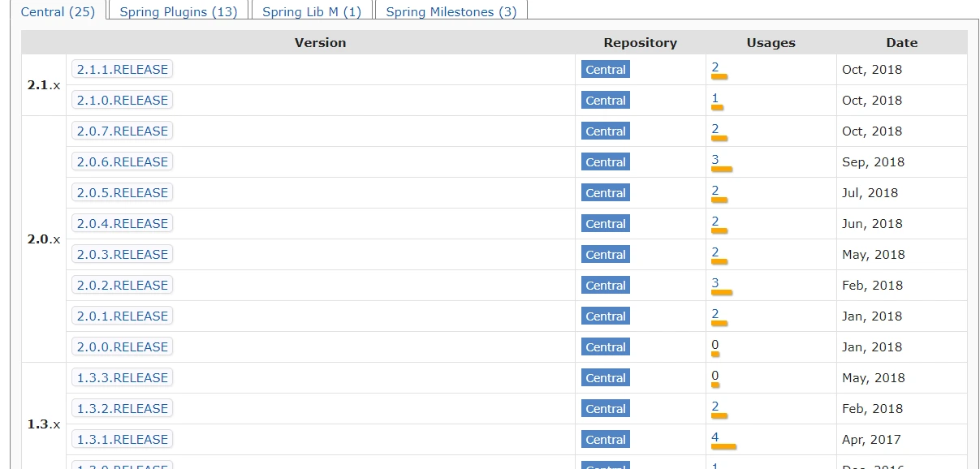The height and width of the screenshot is (469, 980).
Task: Click the 1.3.1.RELEASE version link
Action: [x=123, y=440]
